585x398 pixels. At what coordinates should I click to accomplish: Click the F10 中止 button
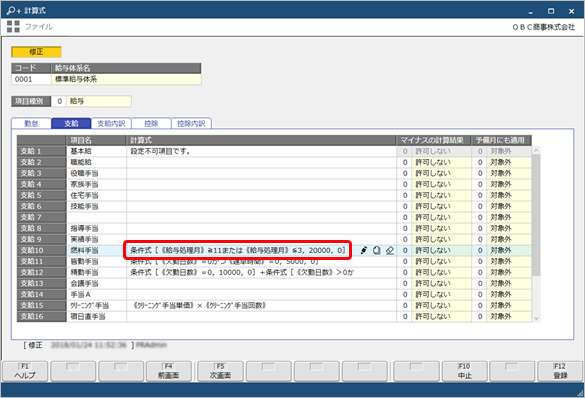coord(464,372)
